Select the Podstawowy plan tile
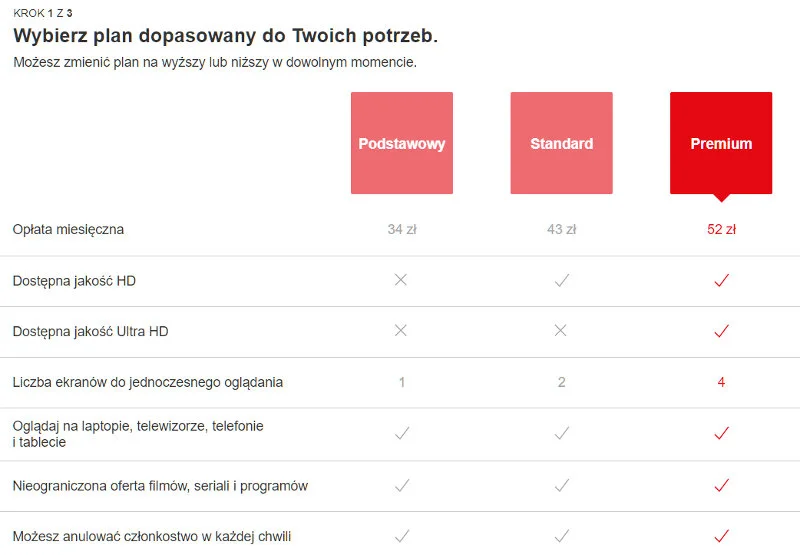 (402, 143)
